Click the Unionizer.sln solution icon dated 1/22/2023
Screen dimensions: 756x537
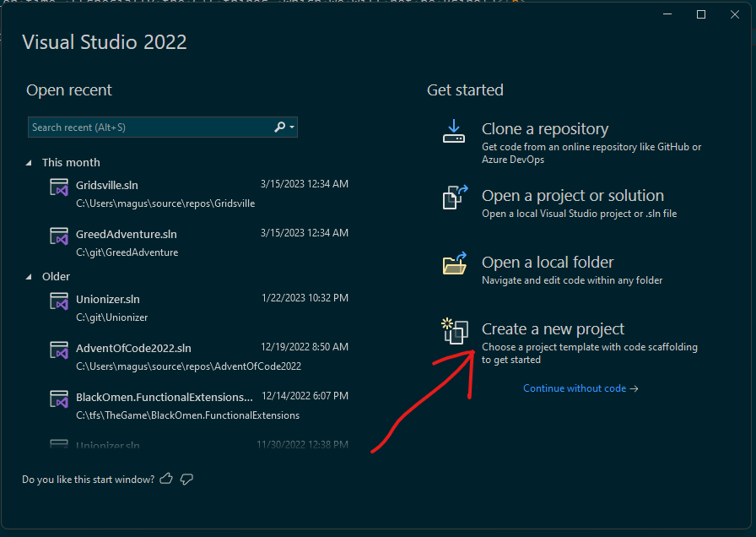coord(59,301)
